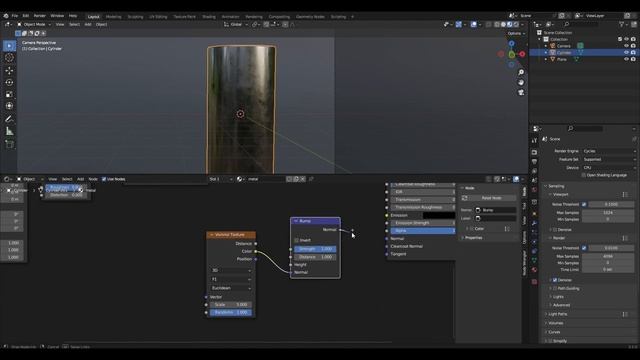Open the Device CPU dropdown
This screenshot has width=640, height=360.
point(609,168)
